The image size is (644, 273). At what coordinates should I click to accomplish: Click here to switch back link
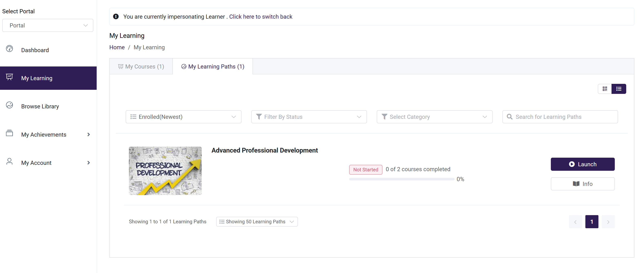coord(261,17)
